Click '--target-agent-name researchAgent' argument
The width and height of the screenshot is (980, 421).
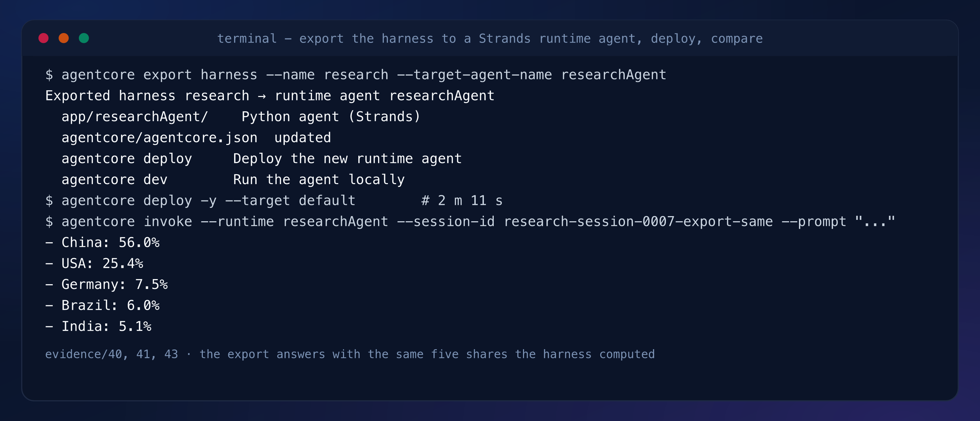coord(532,75)
